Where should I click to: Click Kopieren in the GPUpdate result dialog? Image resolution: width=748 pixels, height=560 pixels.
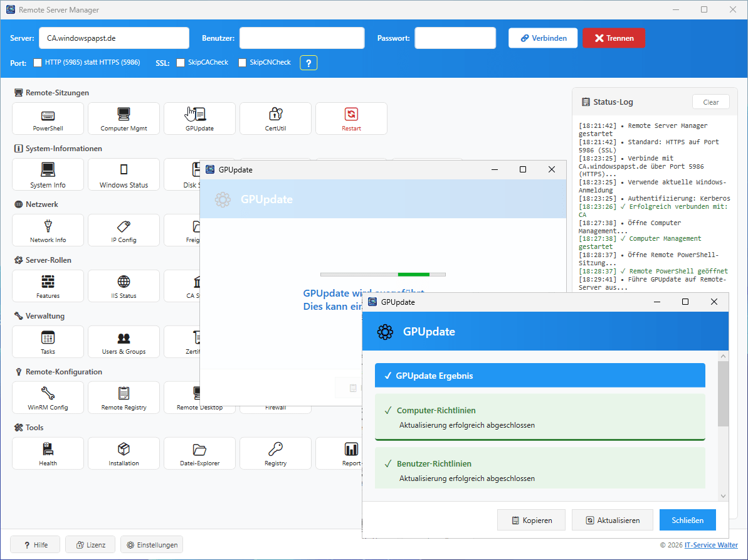531,520
